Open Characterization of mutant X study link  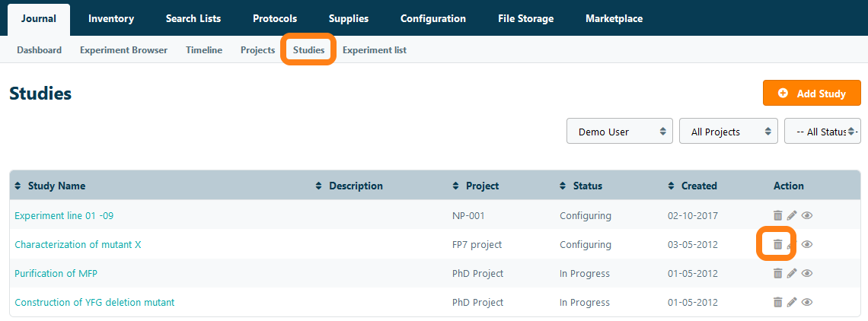click(x=78, y=245)
